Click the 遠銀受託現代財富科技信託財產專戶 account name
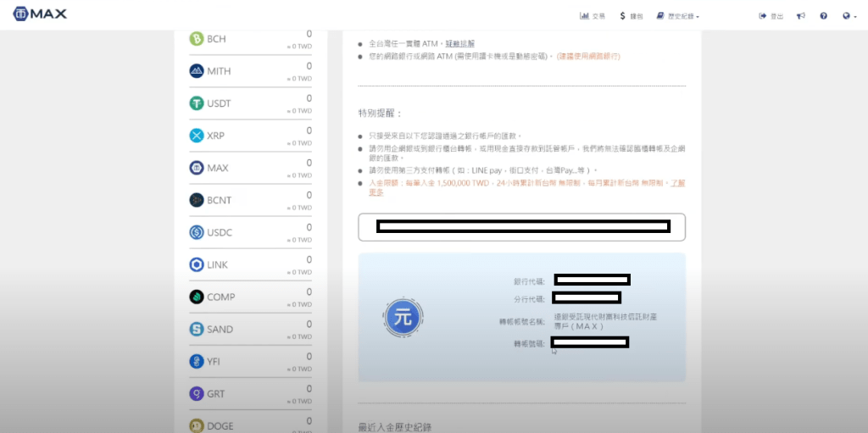Image resolution: width=868 pixels, height=433 pixels. (605, 322)
